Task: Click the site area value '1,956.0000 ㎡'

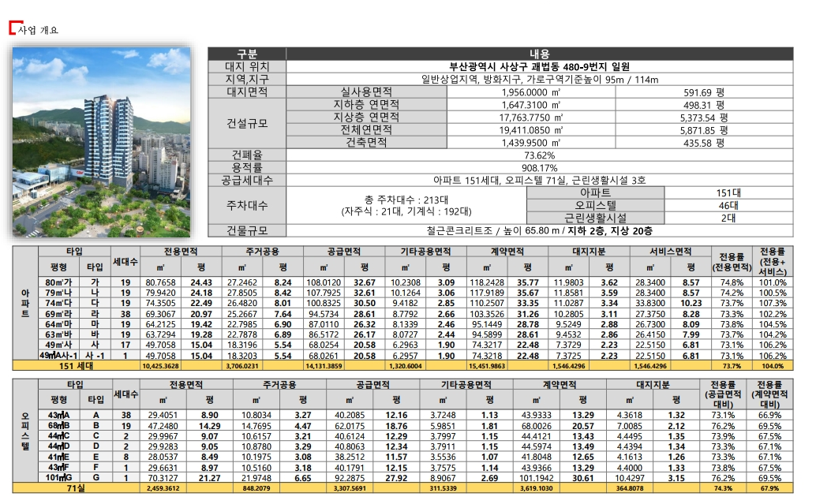Action: point(531,92)
